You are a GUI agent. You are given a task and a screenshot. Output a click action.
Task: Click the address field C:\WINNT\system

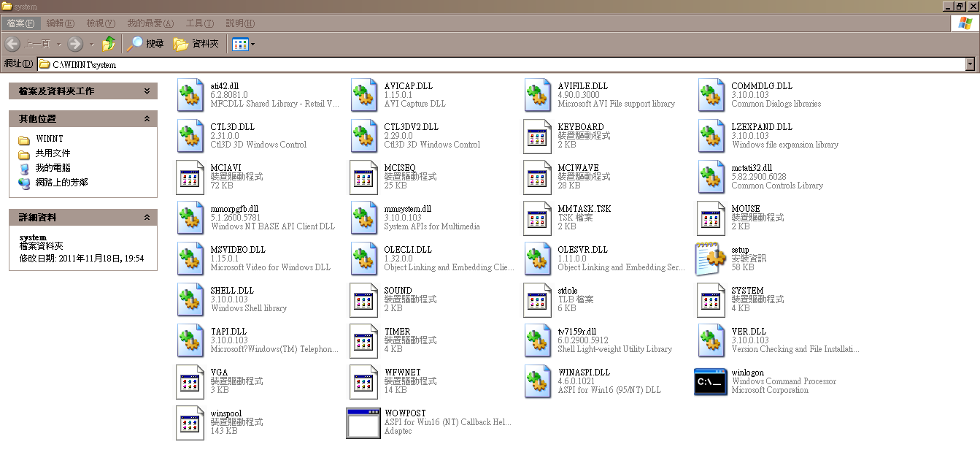pos(501,64)
